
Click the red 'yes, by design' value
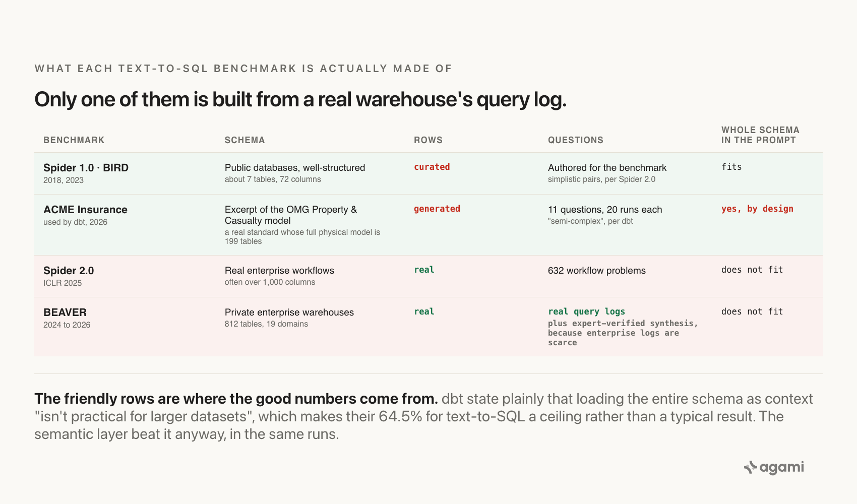(757, 209)
